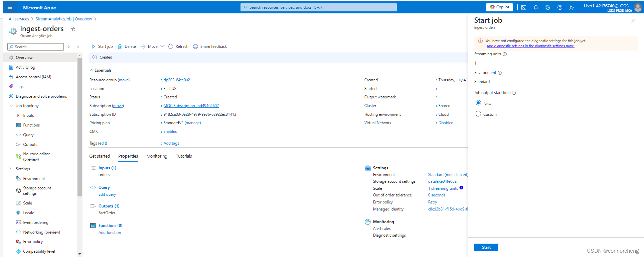
Task: Open resource group dp203-84te0u2 link
Action: point(177,80)
